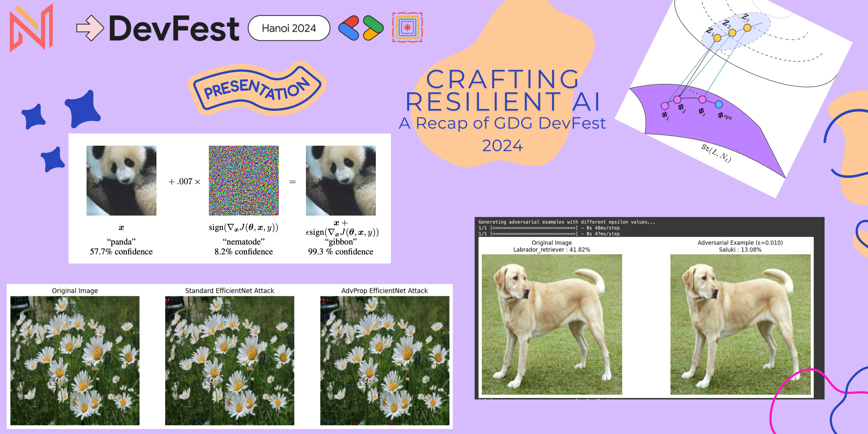Click the Original Image daisy photo
This screenshot has width=868, height=434.
coord(75,361)
